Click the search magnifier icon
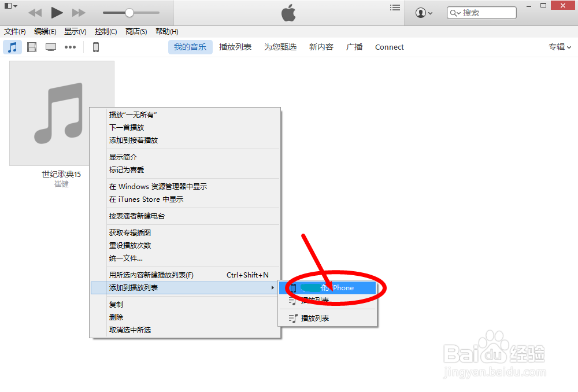Image resolution: width=578 pixels, height=392 pixels. 455,12
